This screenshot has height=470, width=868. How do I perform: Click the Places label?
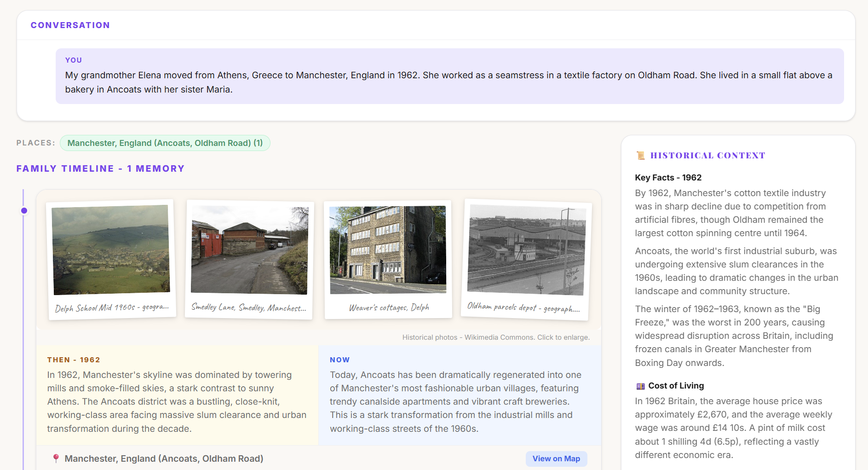pos(36,143)
